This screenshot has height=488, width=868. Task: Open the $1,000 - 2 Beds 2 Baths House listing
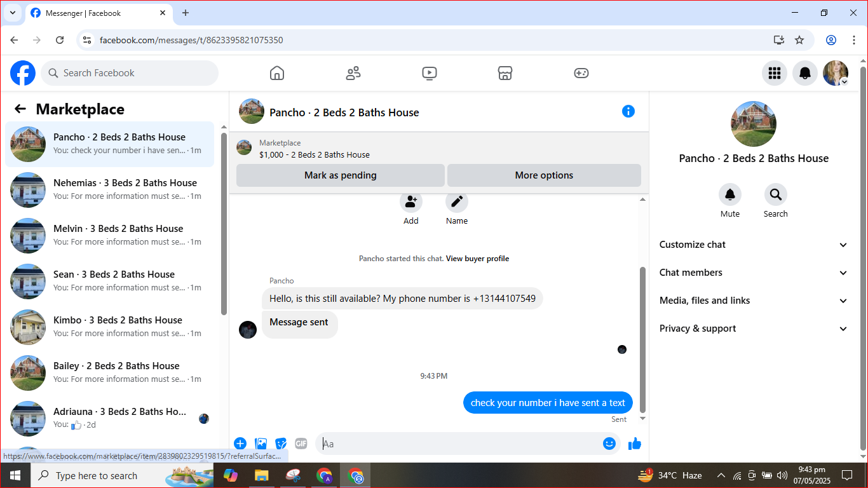[x=315, y=154]
